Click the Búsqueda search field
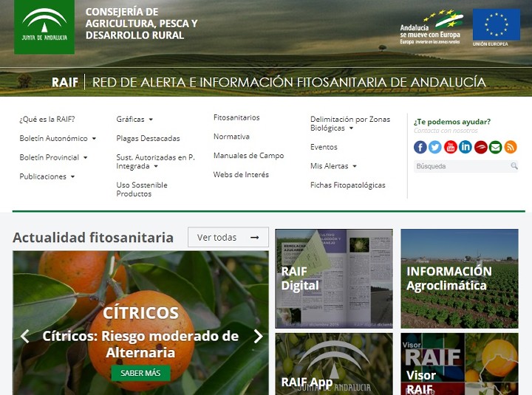This screenshot has width=532, height=395. 460,167
